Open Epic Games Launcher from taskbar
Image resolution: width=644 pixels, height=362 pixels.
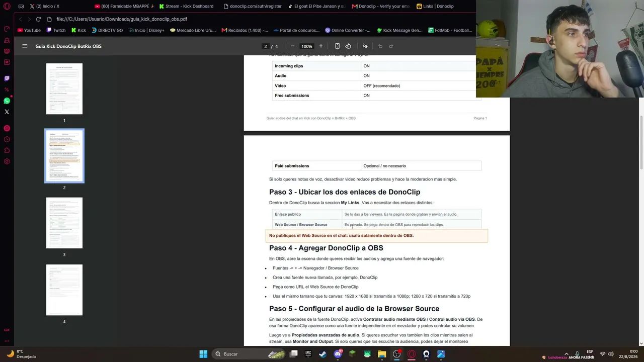point(308,354)
